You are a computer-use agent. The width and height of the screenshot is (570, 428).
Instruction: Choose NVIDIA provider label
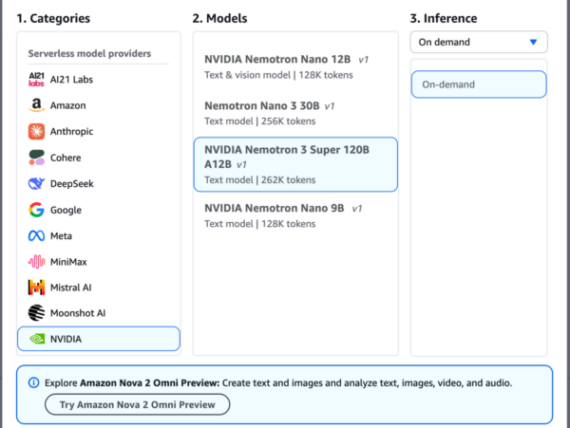pos(66,339)
